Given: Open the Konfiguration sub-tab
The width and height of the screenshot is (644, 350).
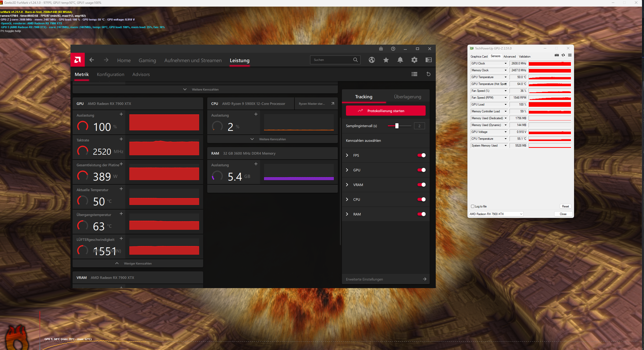Looking at the screenshot, I should tap(110, 74).
